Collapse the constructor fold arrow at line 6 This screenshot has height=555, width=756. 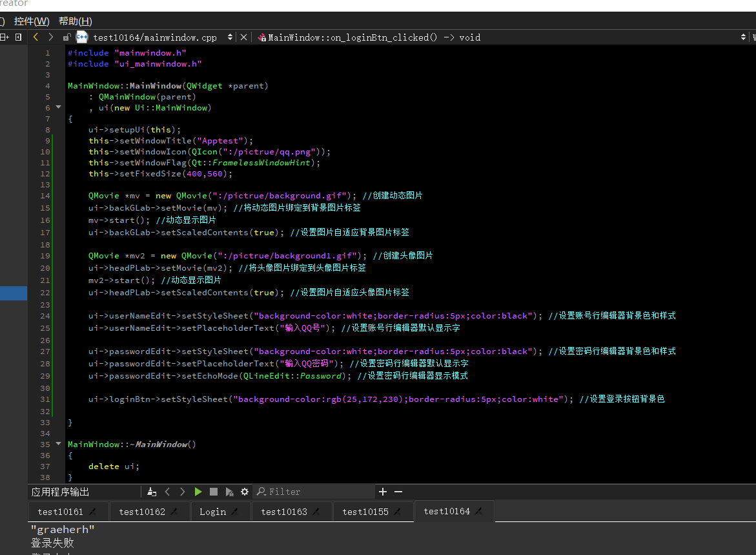pos(58,107)
